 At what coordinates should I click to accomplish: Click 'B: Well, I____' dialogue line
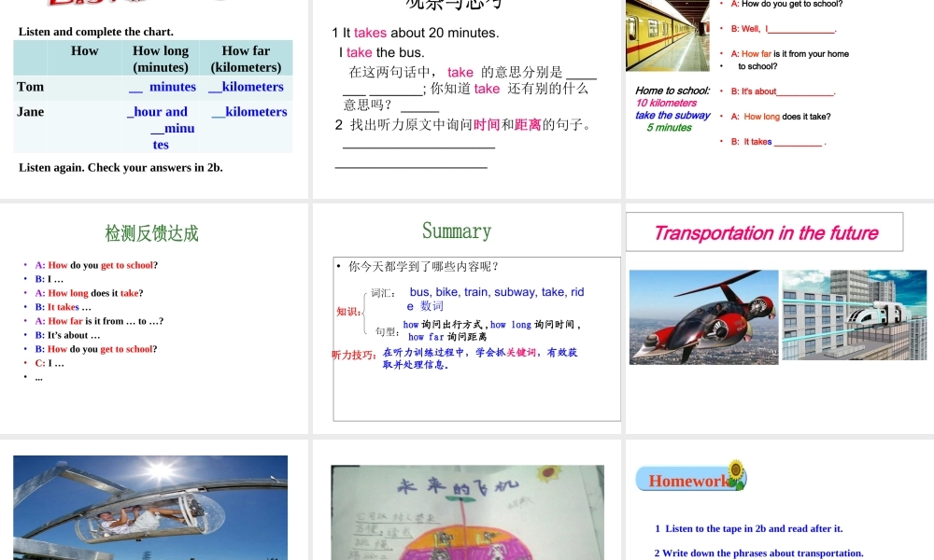[784, 29]
